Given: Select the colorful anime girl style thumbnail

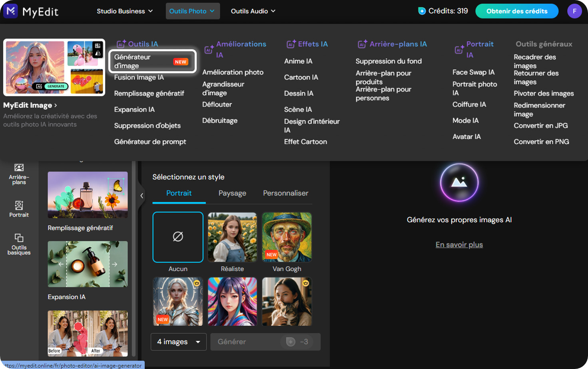Looking at the screenshot, I should pyautogui.click(x=232, y=301).
